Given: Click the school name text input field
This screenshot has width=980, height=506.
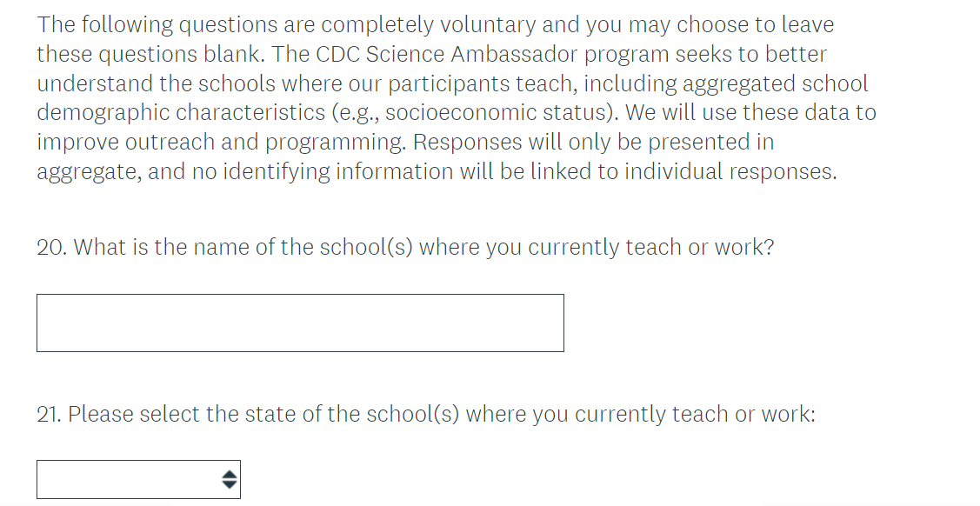Looking at the screenshot, I should (x=300, y=323).
